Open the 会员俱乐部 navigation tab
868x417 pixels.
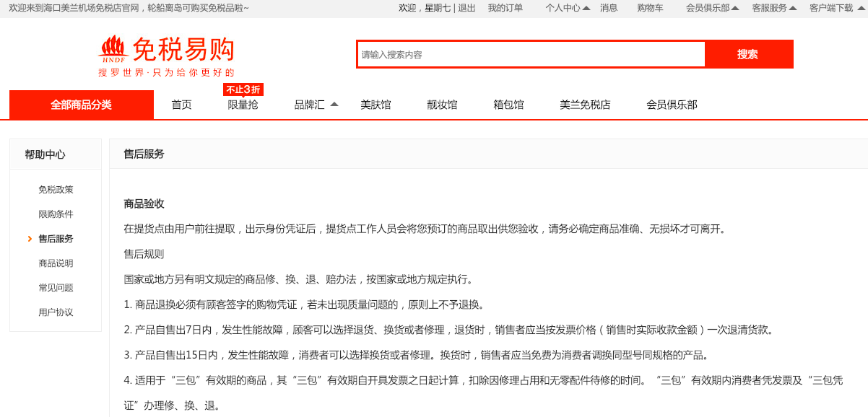[672, 105]
